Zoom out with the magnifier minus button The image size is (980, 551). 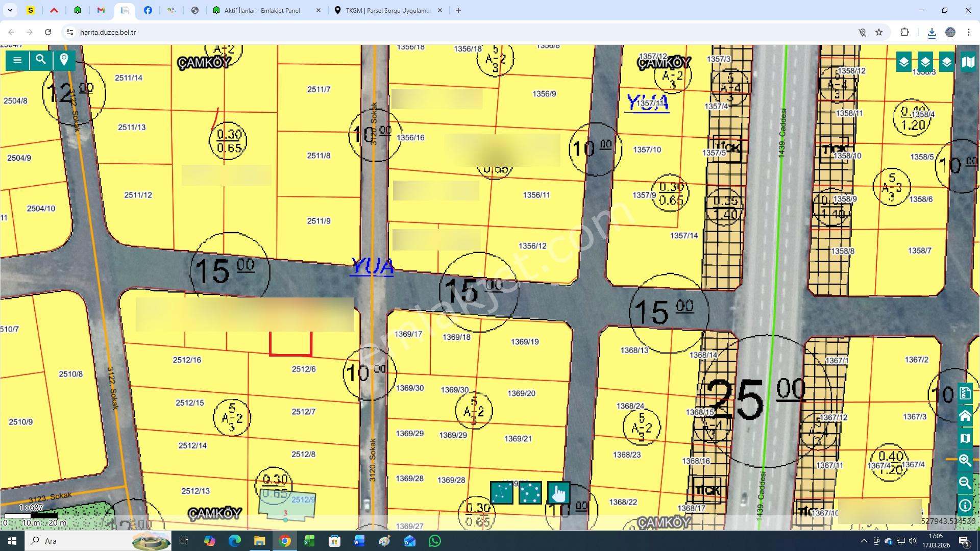tap(965, 483)
